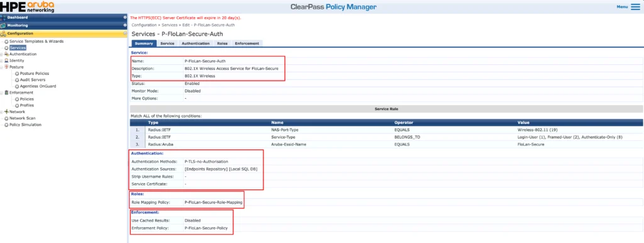The width and height of the screenshot is (644, 243).
Task: Click the Network node icon
Action: click(6, 112)
